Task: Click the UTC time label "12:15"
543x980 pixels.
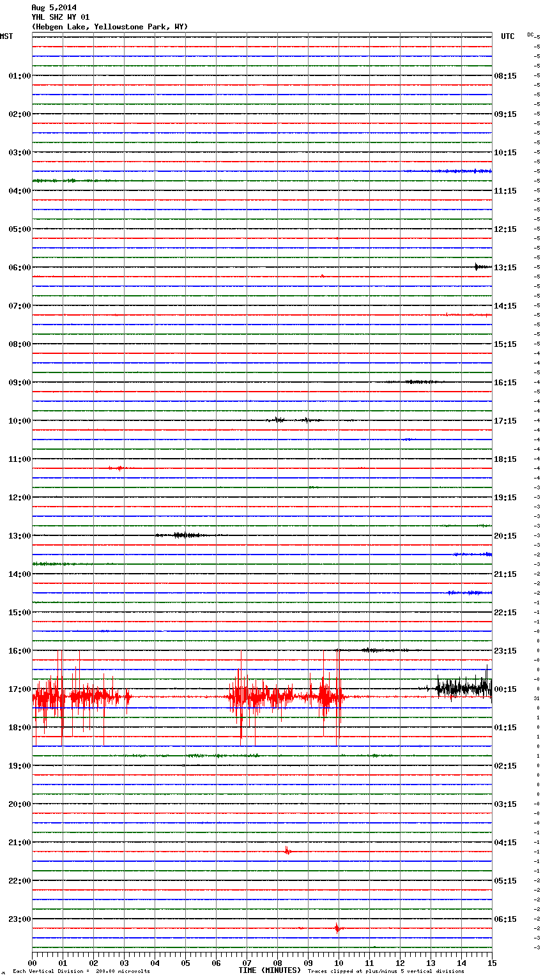Action: coord(505,229)
